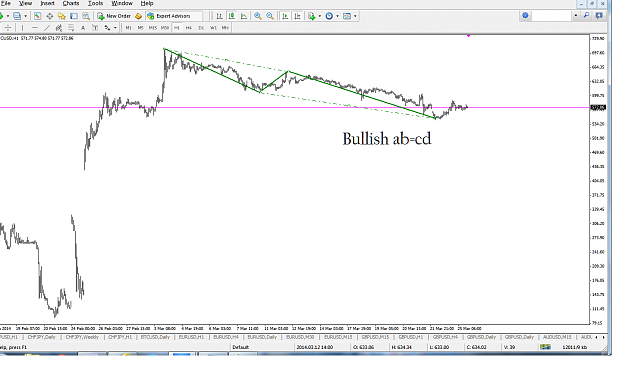Toggle the Terminal panel icon
The height and width of the screenshot is (371, 625).
click(x=74, y=16)
